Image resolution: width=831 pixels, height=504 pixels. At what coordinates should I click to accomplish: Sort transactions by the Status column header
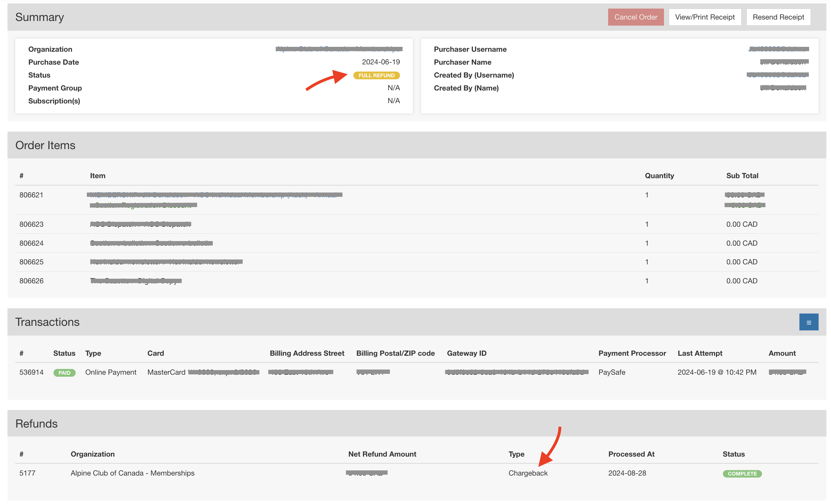(64, 353)
